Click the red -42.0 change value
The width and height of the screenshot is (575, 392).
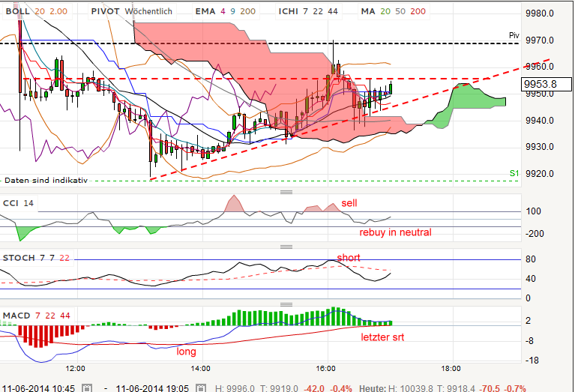314,388
